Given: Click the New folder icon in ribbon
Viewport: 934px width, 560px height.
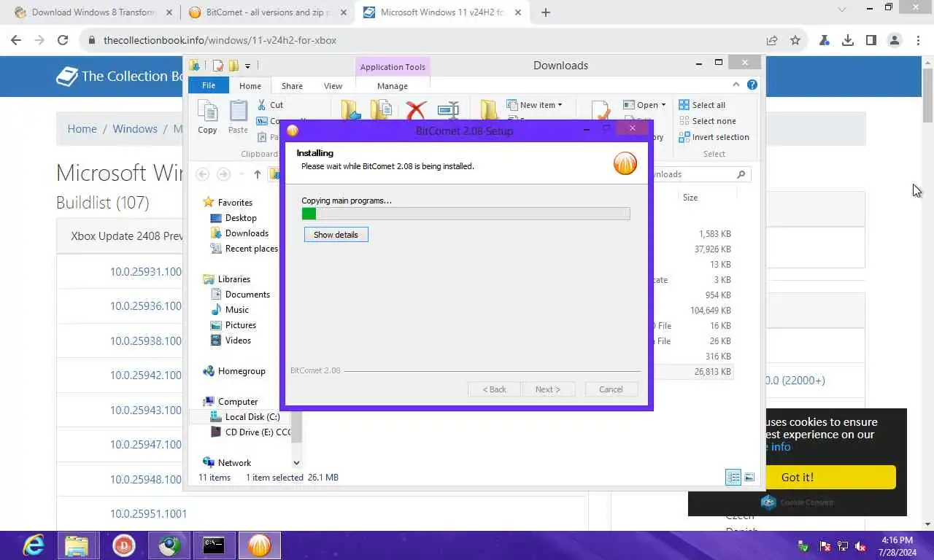Looking at the screenshot, I should [489, 110].
